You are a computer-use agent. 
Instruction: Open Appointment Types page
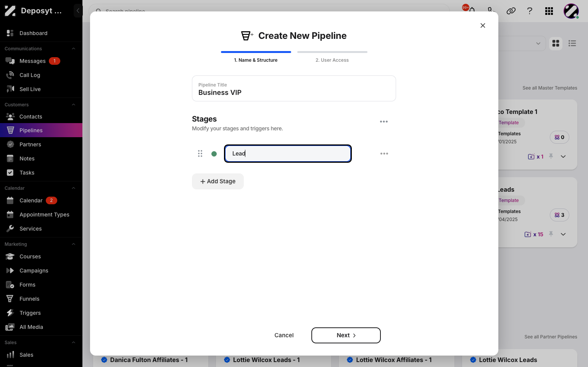41,215
